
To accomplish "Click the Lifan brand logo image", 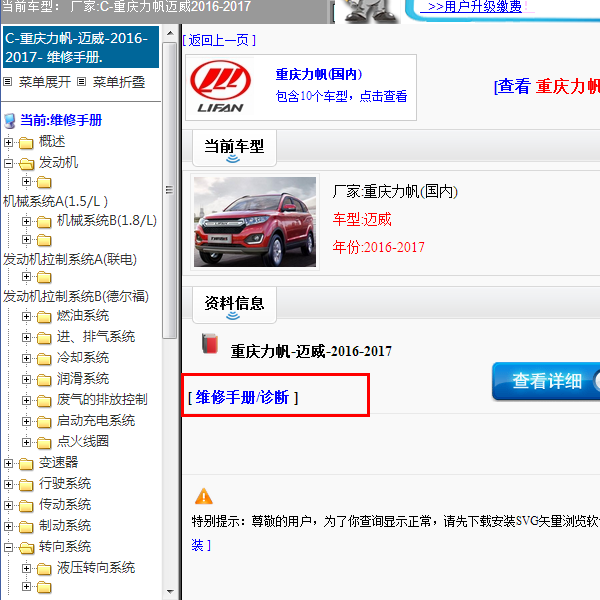I will tap(220, 87).
